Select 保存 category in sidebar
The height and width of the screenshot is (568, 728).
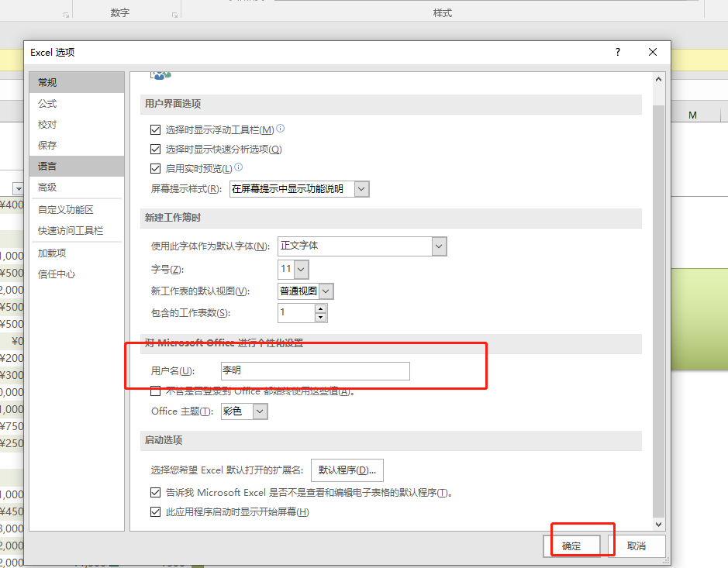(x=77, y=145)
